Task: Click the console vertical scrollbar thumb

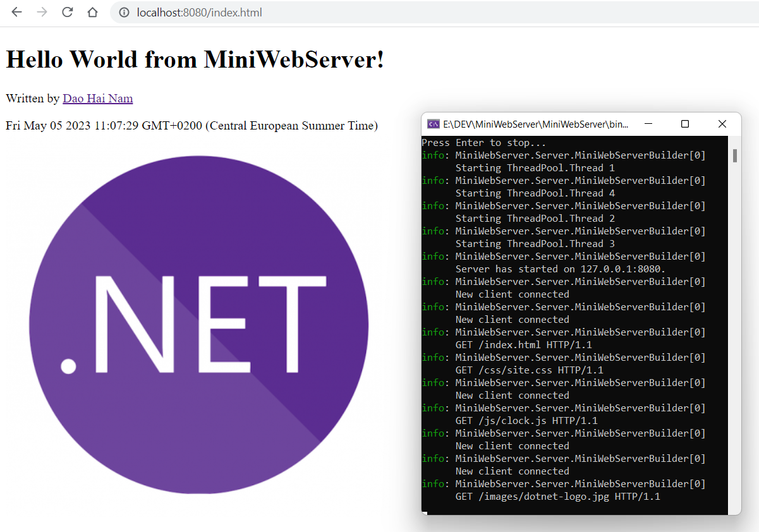Action: [734, 155]
